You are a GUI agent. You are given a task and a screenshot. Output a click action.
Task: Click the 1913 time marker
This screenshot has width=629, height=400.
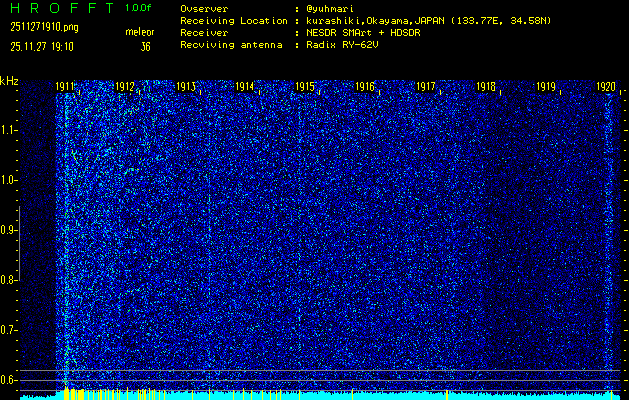point(185,87)
